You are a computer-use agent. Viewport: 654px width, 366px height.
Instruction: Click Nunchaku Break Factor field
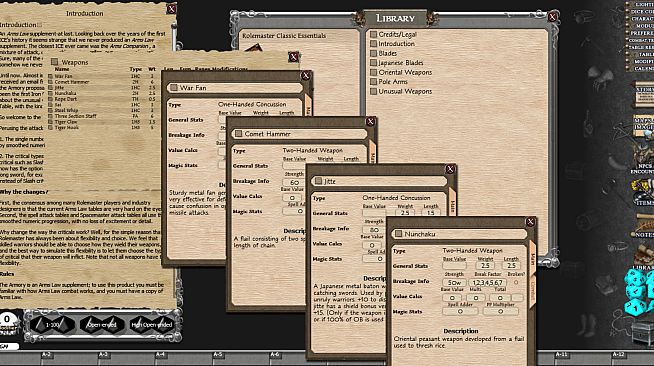488,283
